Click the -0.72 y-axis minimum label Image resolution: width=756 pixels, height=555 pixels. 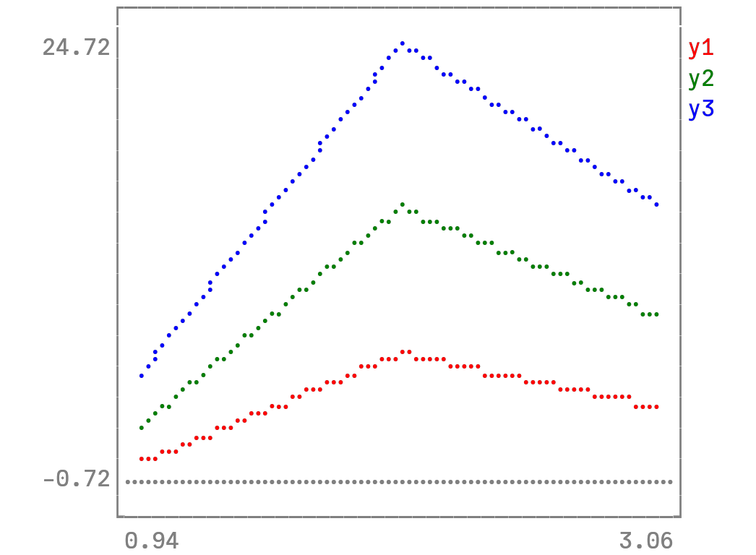pyautogui.click(x=76, y=479)
